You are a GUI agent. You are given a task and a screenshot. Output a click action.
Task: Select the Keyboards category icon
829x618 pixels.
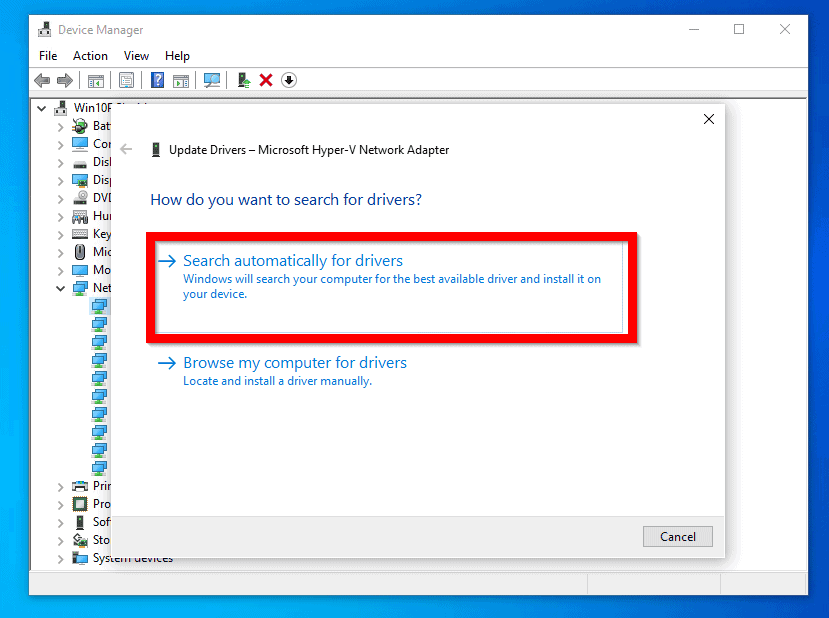80,234
